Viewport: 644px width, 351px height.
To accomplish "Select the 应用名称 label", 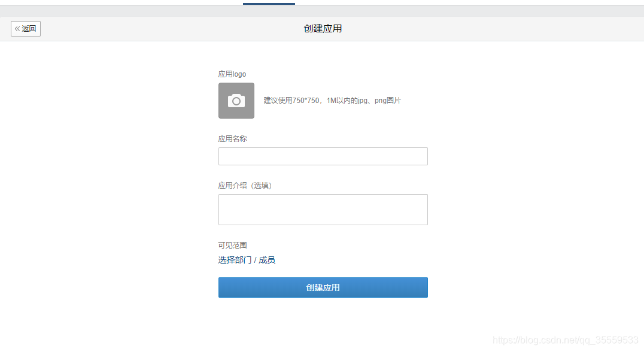I will pyautogui.click(x=232, y=139).
